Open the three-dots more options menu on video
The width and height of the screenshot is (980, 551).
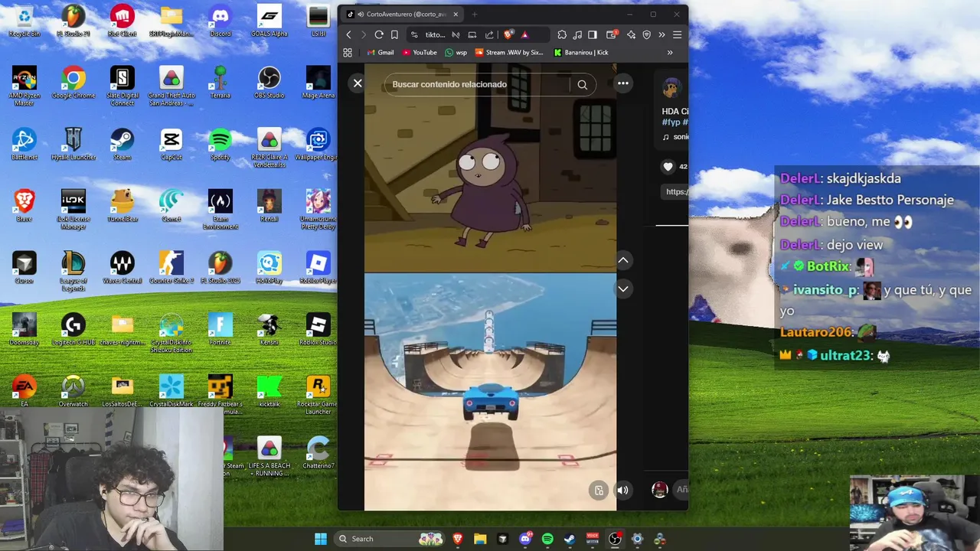[623, 83]
